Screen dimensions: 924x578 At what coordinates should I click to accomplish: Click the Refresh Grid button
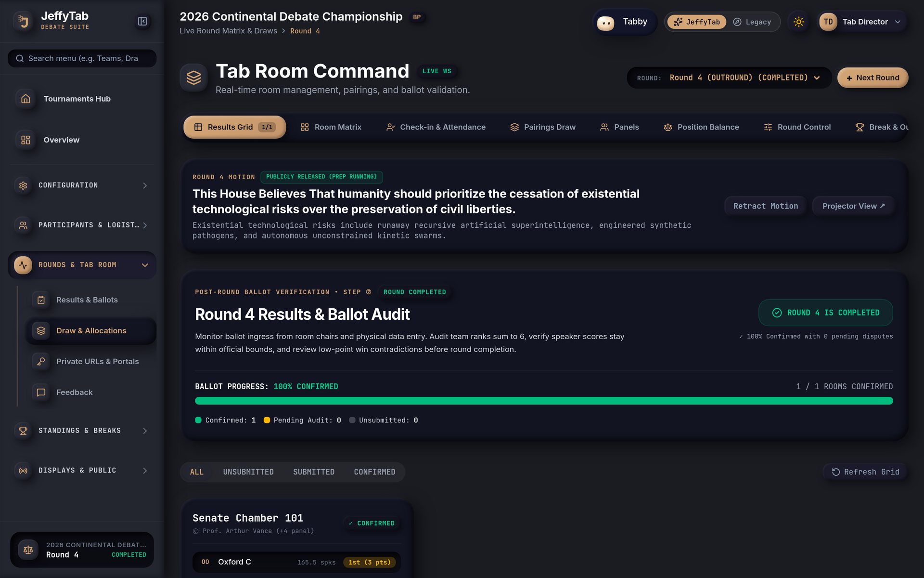point(865,472)
